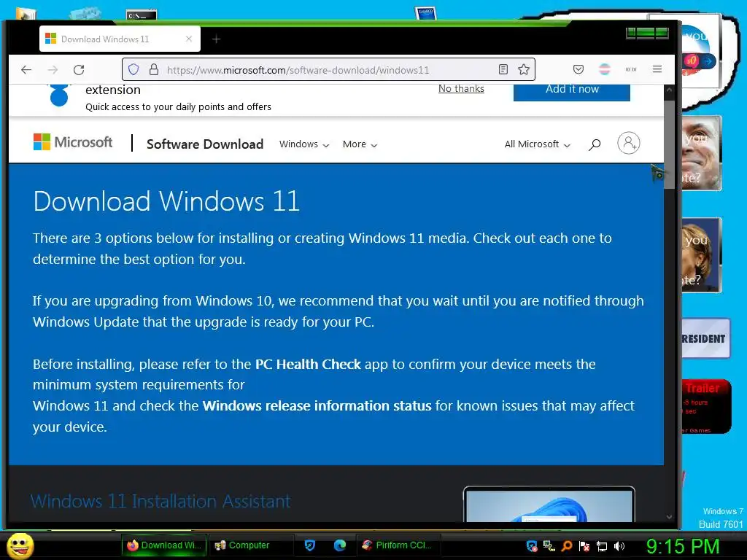Viewport: 747px width, 560px height.
Task: Go to Microsoft home via the logo
Action: pos(73,142)
